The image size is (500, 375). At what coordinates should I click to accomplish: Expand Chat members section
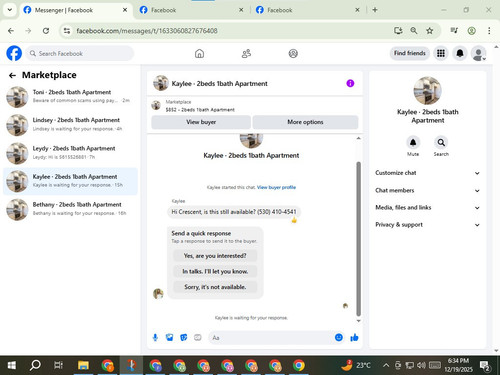[428, 190]
